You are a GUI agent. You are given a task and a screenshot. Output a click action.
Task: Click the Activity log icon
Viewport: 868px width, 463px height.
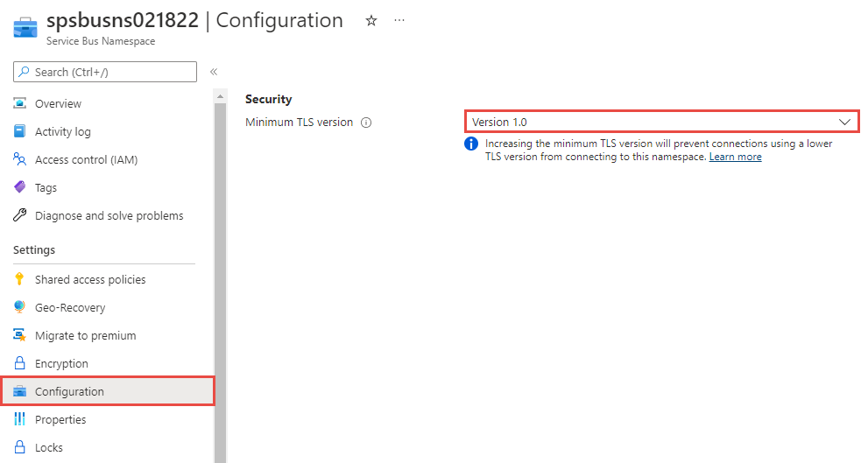pyautogui.click(x=20, y=131)
